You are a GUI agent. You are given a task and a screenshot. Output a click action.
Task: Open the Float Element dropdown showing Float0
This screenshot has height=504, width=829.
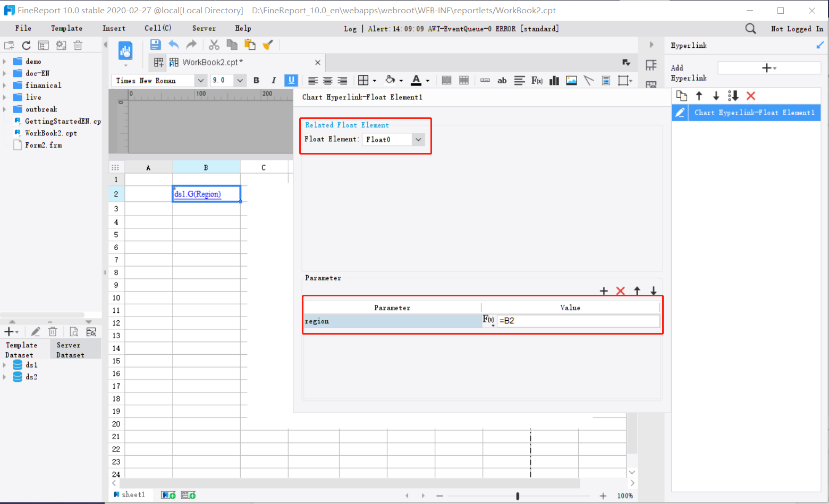(418, 139)
